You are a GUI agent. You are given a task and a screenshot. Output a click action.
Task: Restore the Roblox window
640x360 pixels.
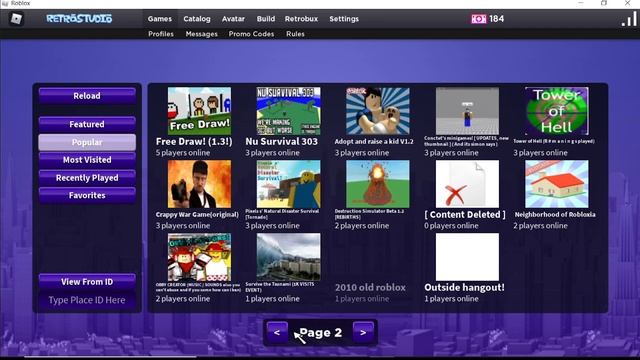point(604,3)
